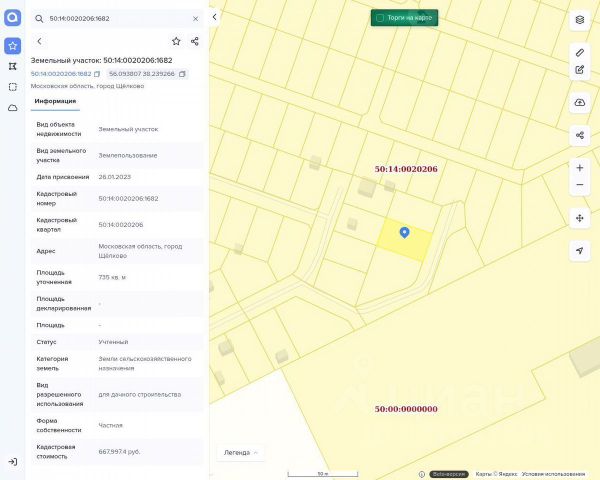Click the my location arrow icon
Viewport: 600px width, 480px height.
[580, 251]
